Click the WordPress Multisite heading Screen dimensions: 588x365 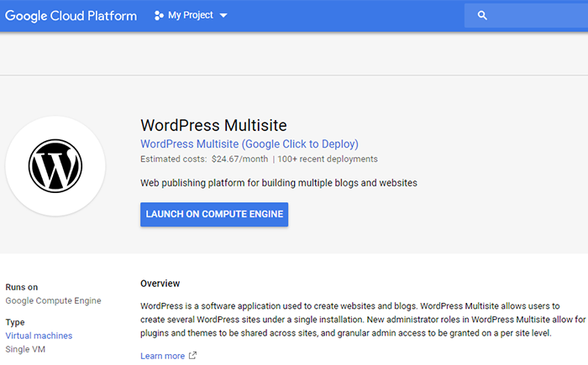[213, 125]
